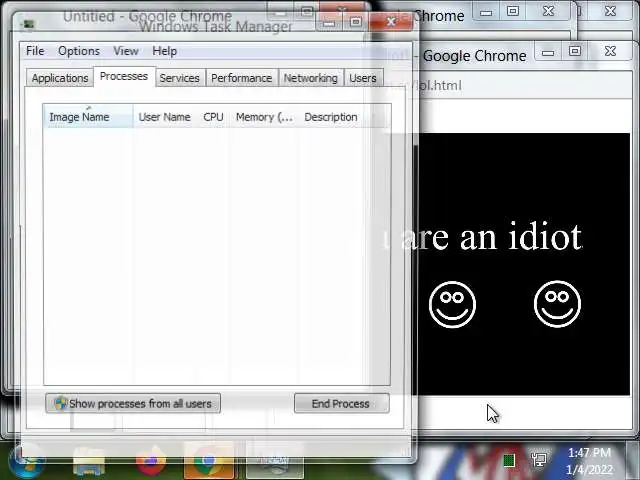Minimize the front lol.html Google Chrome window

548,52
